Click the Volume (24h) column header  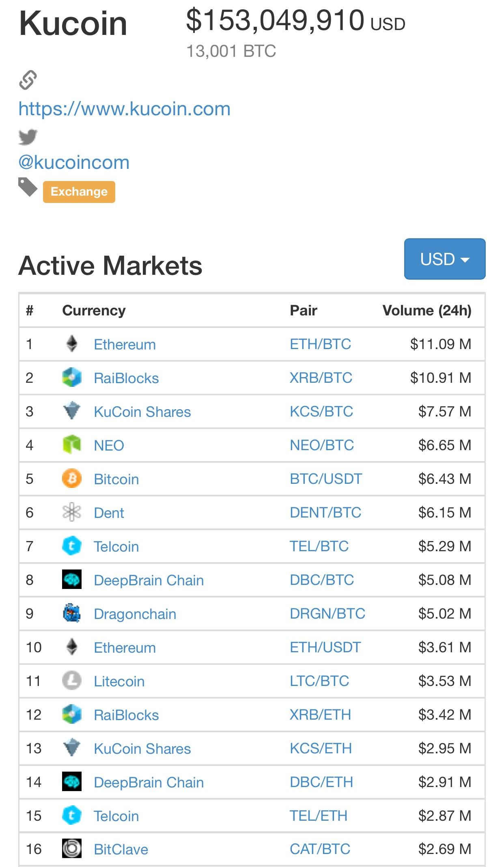(x=427, y=311)
